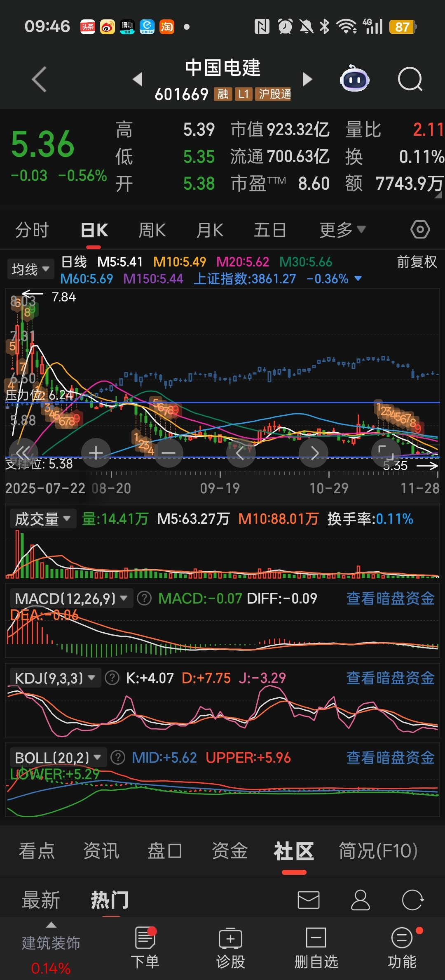445x980 pixels.
Task: Tap the 沪股通 badge
Action: click(x=273, y=94)
